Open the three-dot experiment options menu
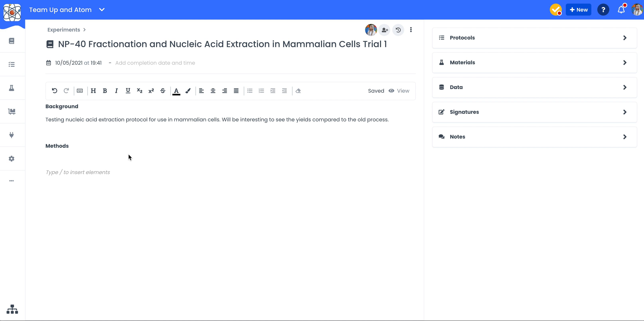 411,30
